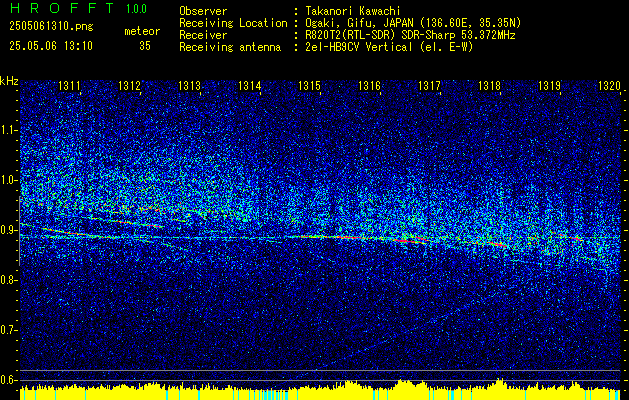Image resolution: width=629 pixels, height=400 pixels.
Task: Click Receiving antenna label
Action: coord(230,47)
